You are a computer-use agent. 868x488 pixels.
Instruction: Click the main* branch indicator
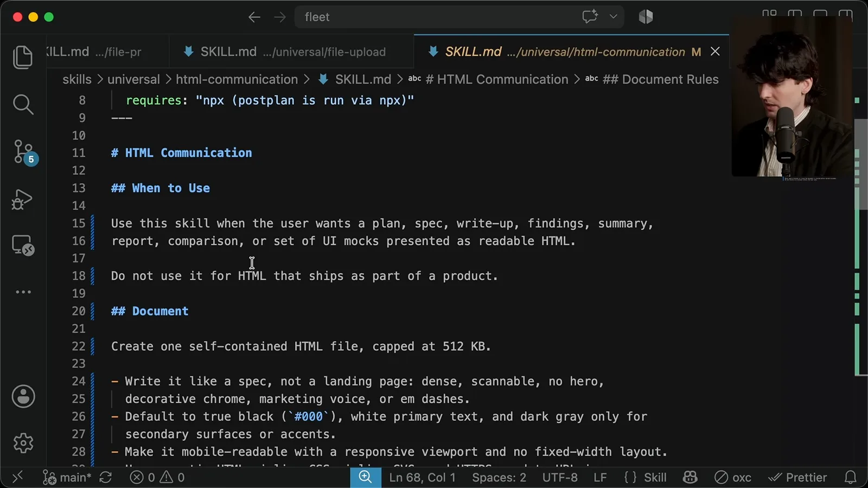67,478
